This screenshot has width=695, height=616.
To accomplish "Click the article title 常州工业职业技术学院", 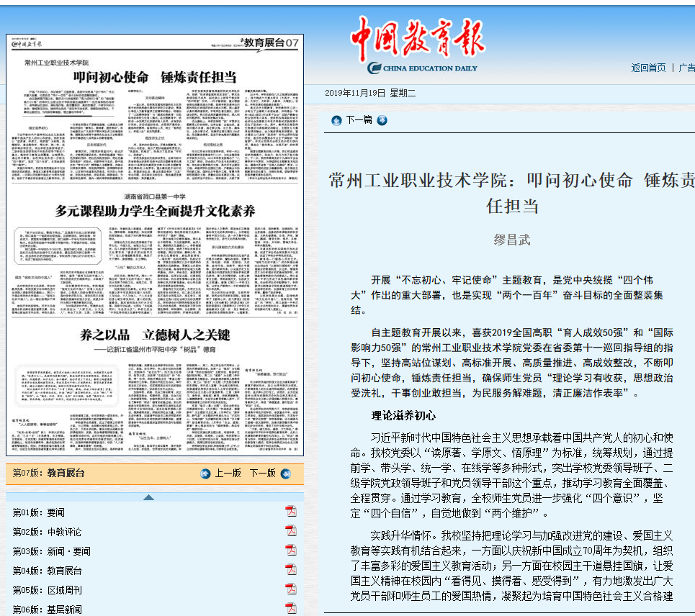I will click(512, 194).
